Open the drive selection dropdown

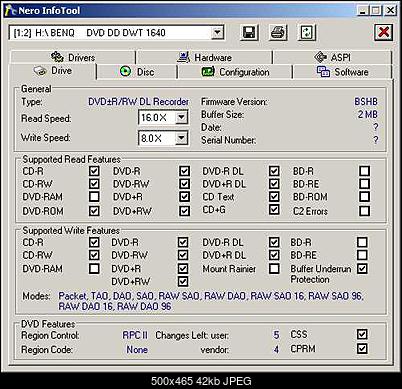coord(217,33)
